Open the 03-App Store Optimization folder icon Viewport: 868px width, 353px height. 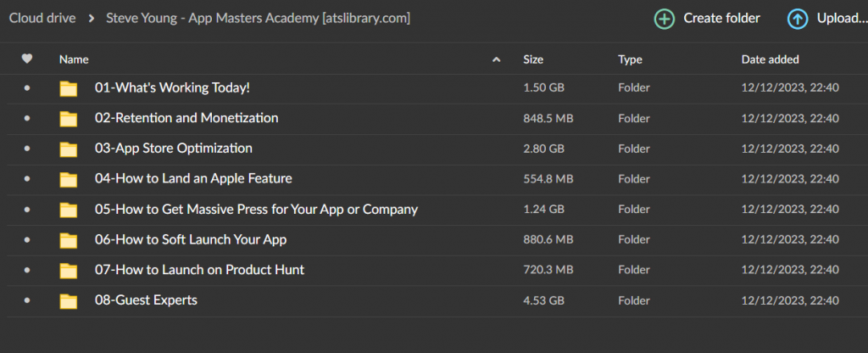(69, 149)
